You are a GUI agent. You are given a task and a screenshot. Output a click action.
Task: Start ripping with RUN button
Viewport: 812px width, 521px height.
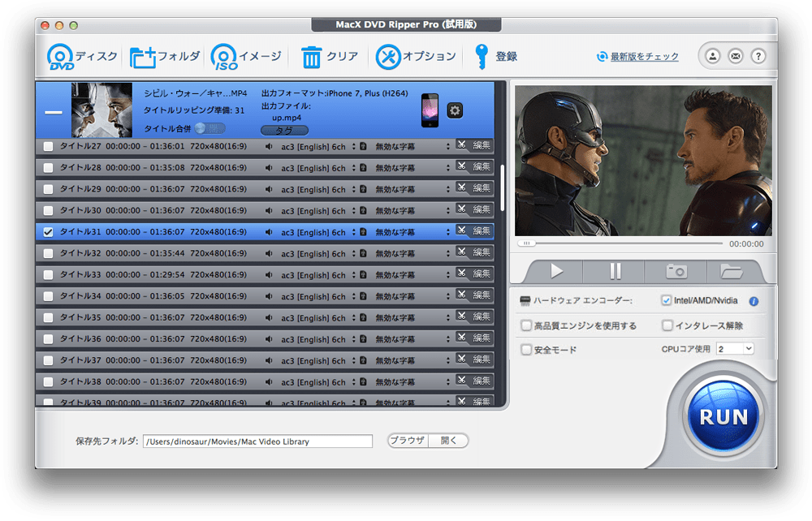[x=724, y=416]
